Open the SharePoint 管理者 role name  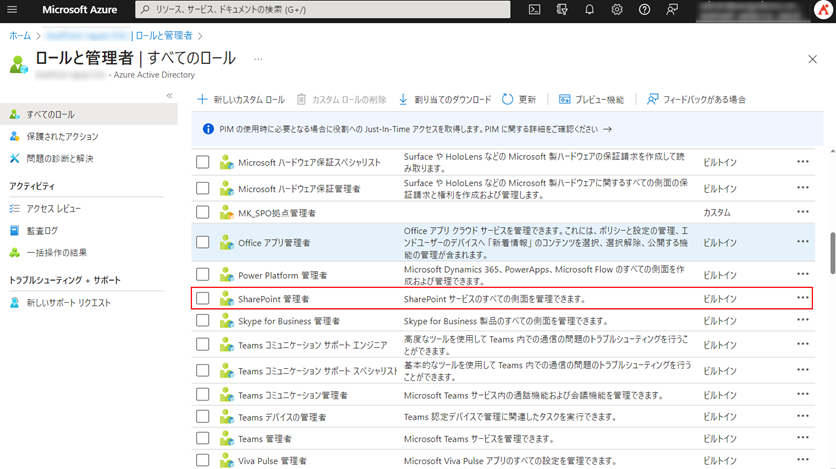[x=274, y=299]
